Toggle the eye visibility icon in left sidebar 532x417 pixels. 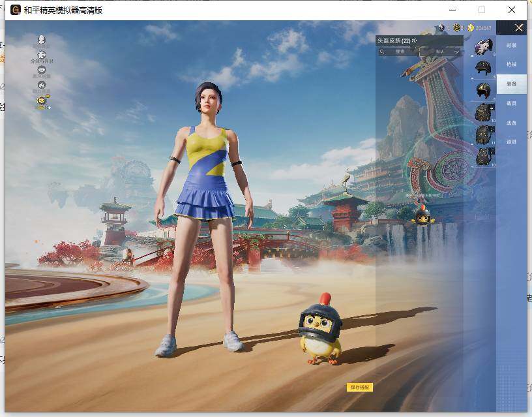(42, 70)
